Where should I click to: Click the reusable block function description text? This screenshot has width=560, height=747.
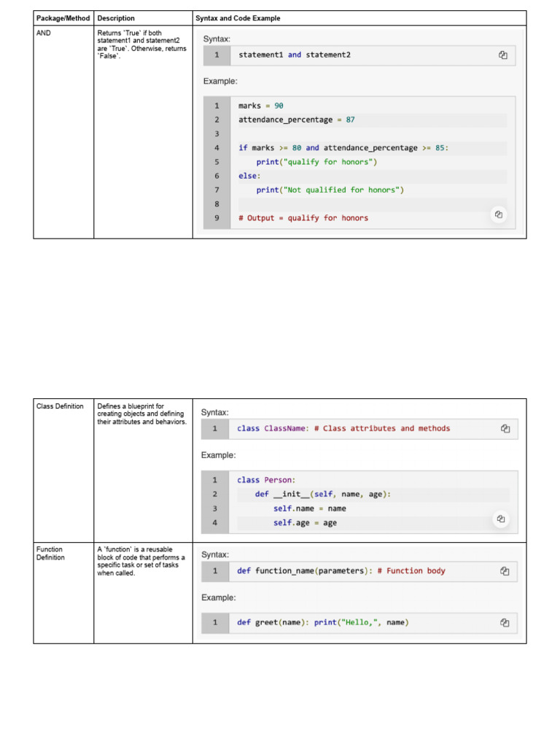click(x=141, y=561)
